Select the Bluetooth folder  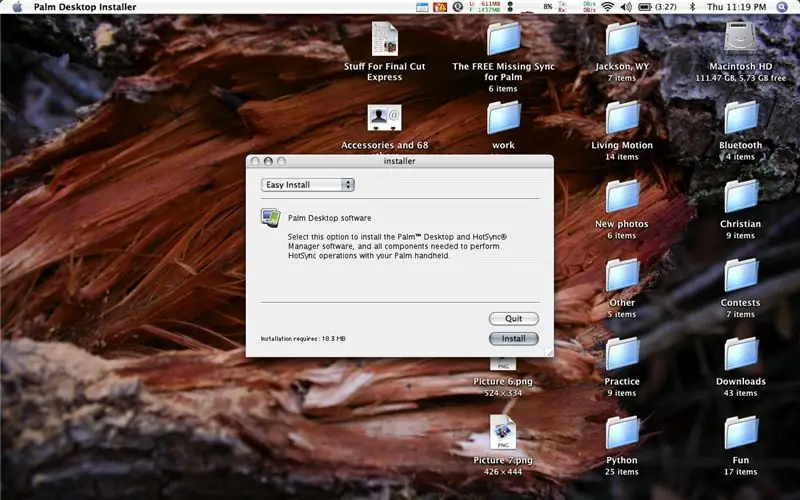coord(741,118)
